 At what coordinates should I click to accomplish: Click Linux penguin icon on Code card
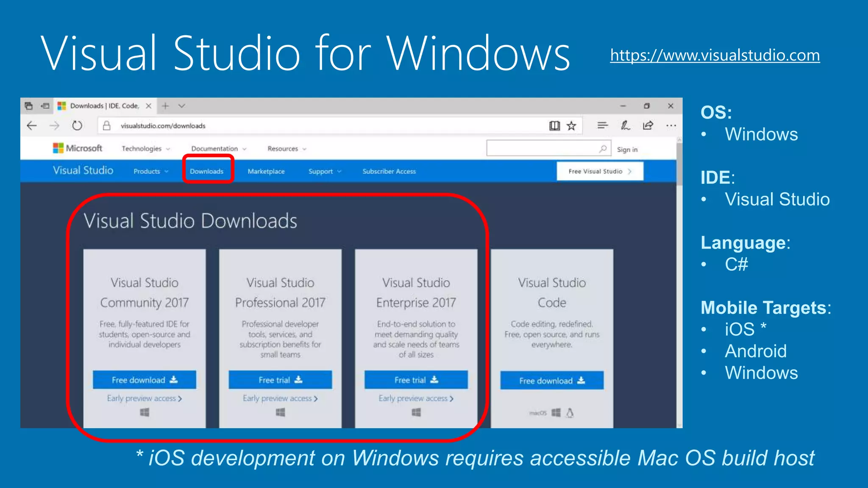pyautogui.click(x=570, y=413)
